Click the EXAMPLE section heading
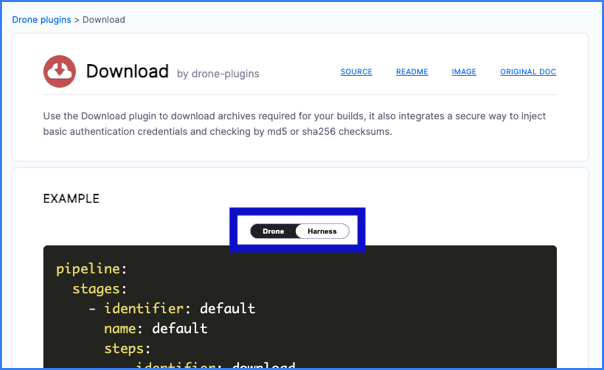The height and width of the screenshot is (370, 604). click(71, 199)
